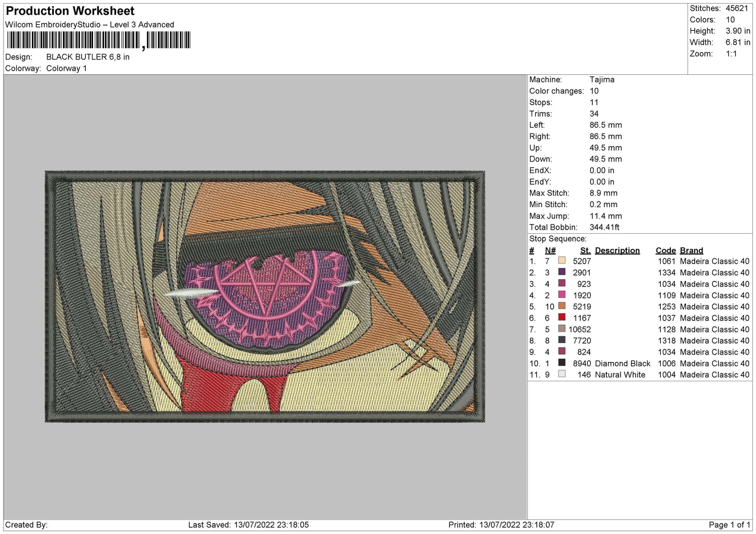Click the Total Bobbin value 344.41ft
The height and width of the screenshot is (534, 756).
[x=604, y=228]
